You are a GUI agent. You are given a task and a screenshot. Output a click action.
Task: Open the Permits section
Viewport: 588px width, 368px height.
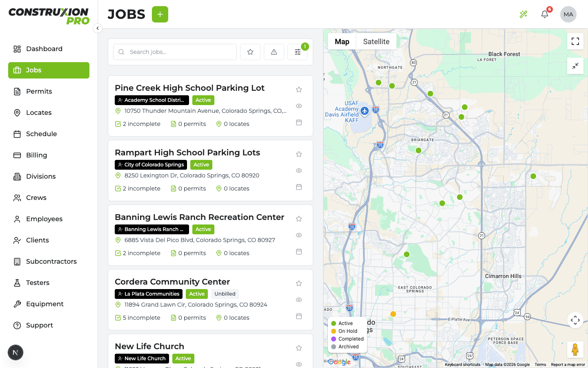pyautogui.click(x=49, y=92)
